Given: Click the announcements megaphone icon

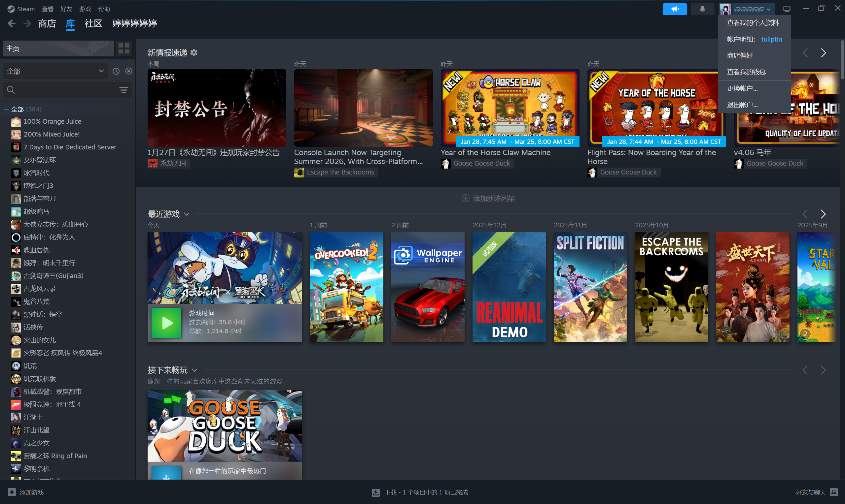Looking at the screenshot, I should tap(674, 9).
